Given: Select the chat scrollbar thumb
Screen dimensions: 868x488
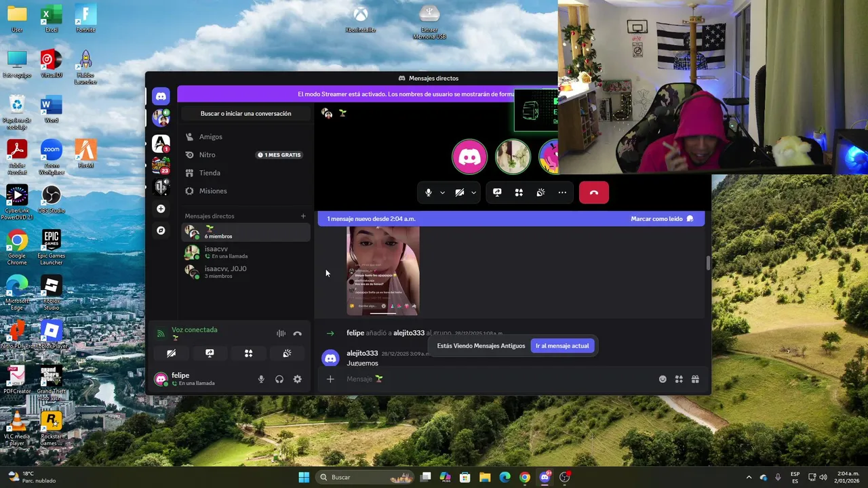Looking at the screenshot, I should click(x=708, y=264).
